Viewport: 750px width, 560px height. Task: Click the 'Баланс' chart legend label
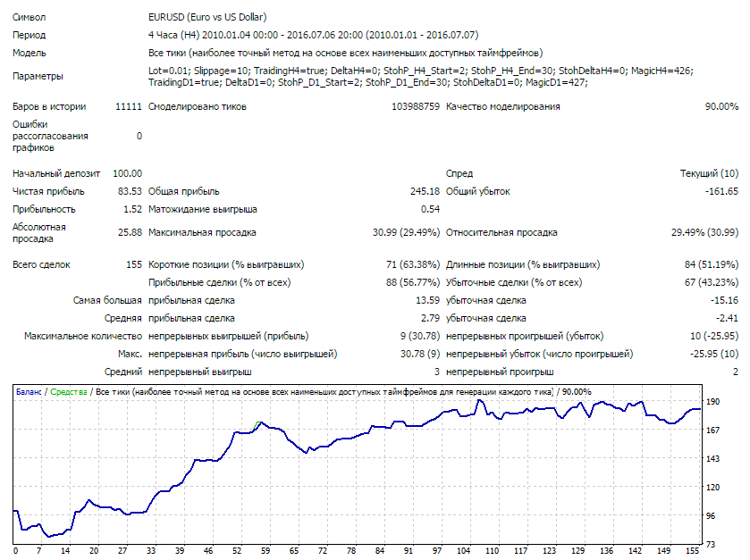pos(29,392)
